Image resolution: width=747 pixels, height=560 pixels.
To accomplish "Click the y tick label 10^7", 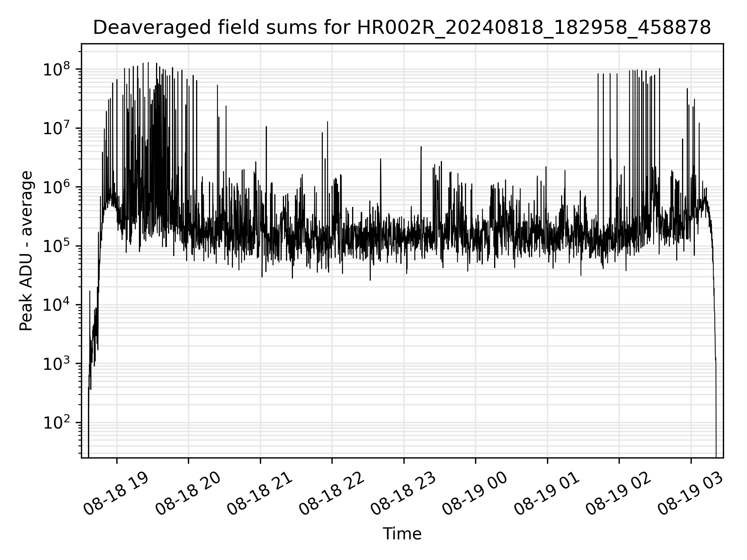I will coord(56,128).
